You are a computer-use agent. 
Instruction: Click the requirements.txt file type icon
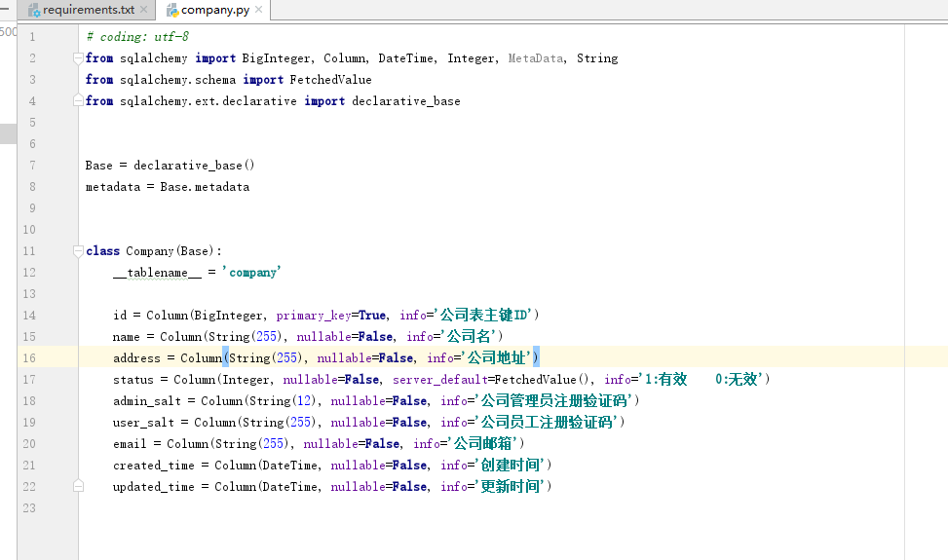tap(34, 11)
